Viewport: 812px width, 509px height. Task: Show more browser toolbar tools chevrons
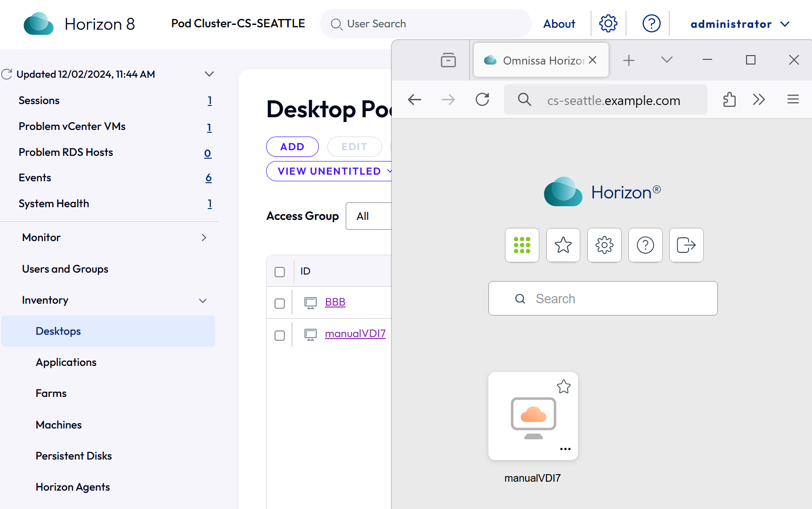click(x=759, y=100)
